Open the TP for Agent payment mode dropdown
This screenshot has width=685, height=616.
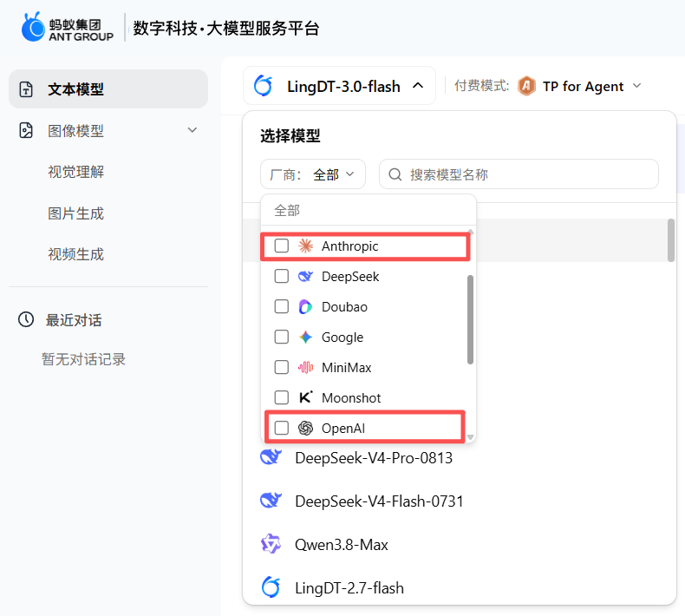(583, 86)
